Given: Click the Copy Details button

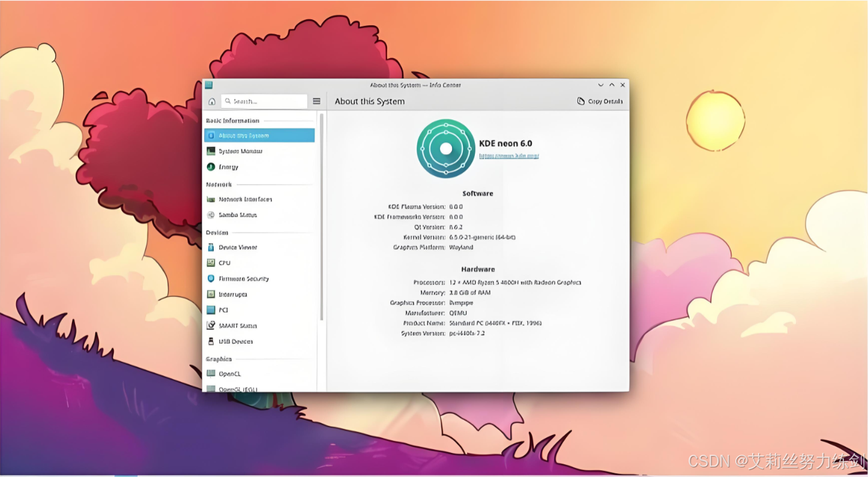Looking at the screenshot, I should point(600,101).
